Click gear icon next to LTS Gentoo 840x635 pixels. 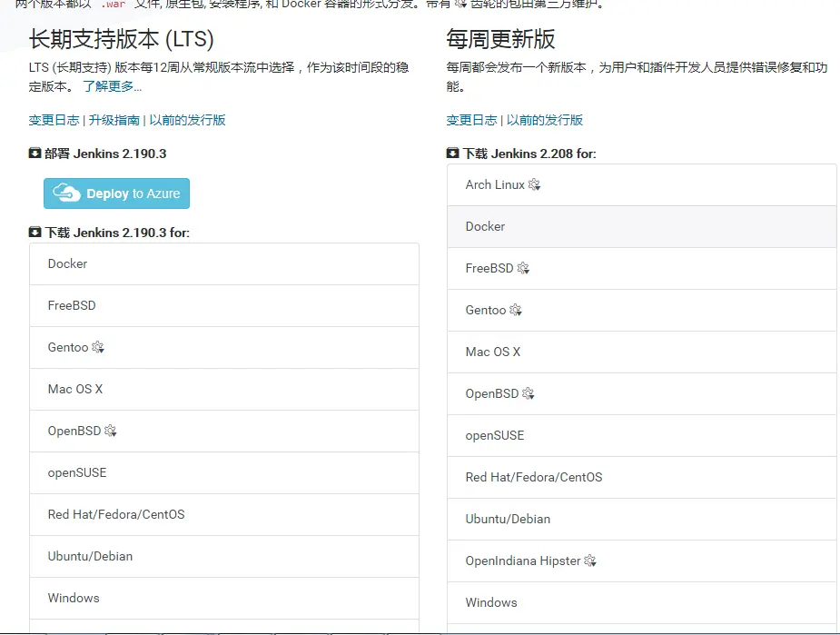pos(97,347)
